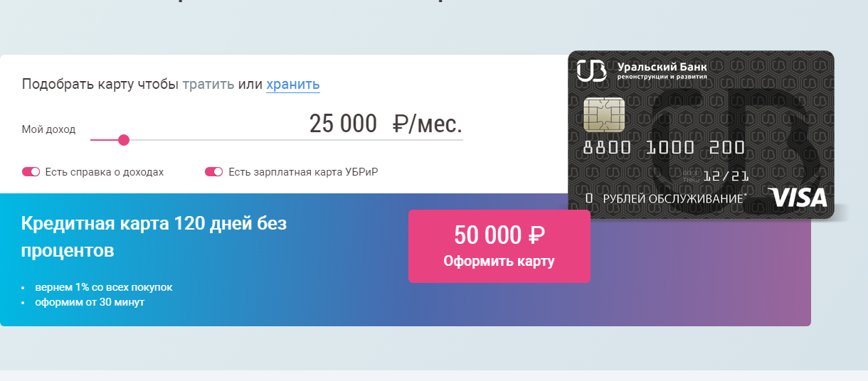The height and width of the screenshot is (381, 868).
Task: Click the UBRR logo on the card
Action: 592,70
